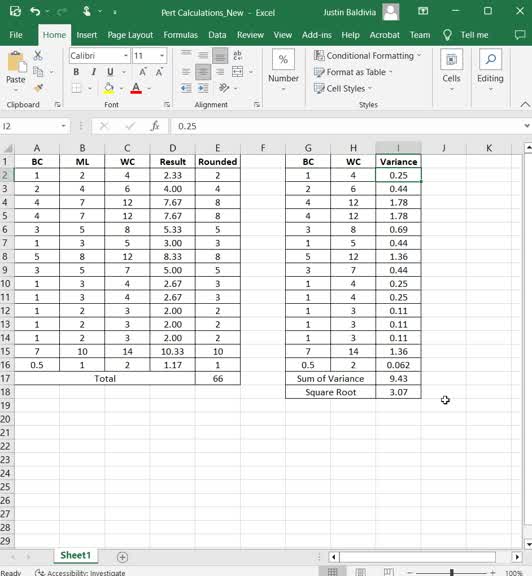Click Insert Function fx icon

(155, 126)
